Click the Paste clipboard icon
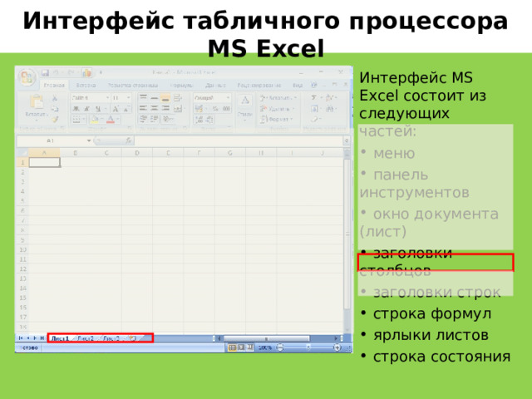Screen dimensions: 532x399 37,101
